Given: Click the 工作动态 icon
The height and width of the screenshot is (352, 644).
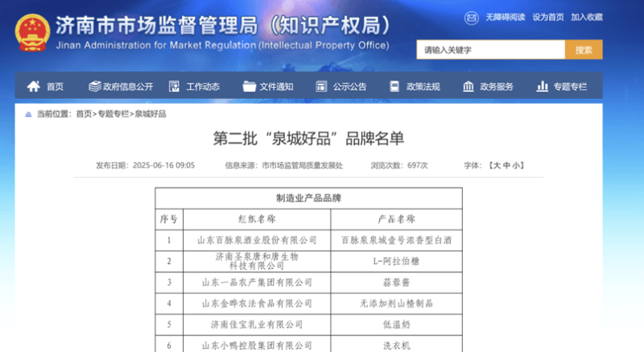Looking at the screenshot, I should [172, 86].
